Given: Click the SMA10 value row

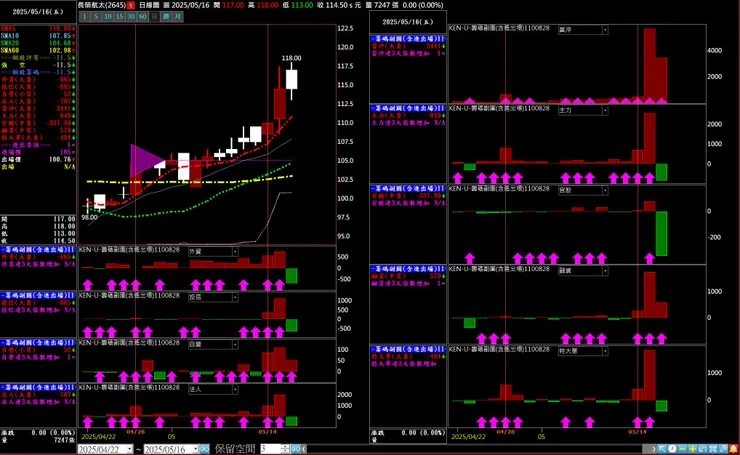Looking at the screenshot, I should [x=38, y=36].
